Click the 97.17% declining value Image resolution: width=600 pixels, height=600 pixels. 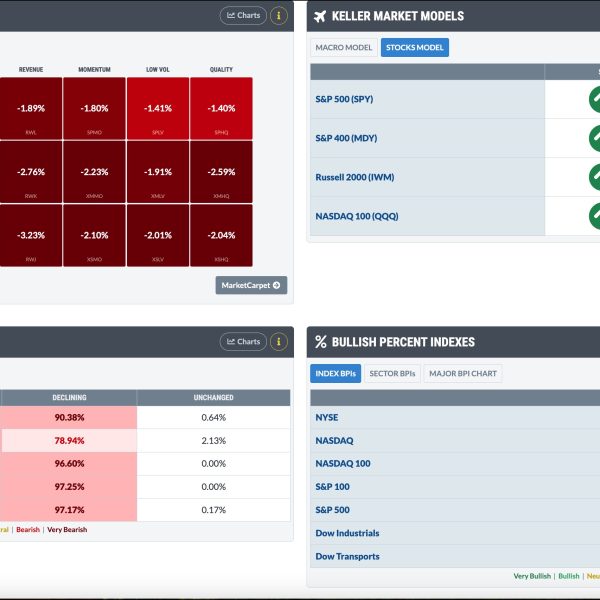pos(69,510)
